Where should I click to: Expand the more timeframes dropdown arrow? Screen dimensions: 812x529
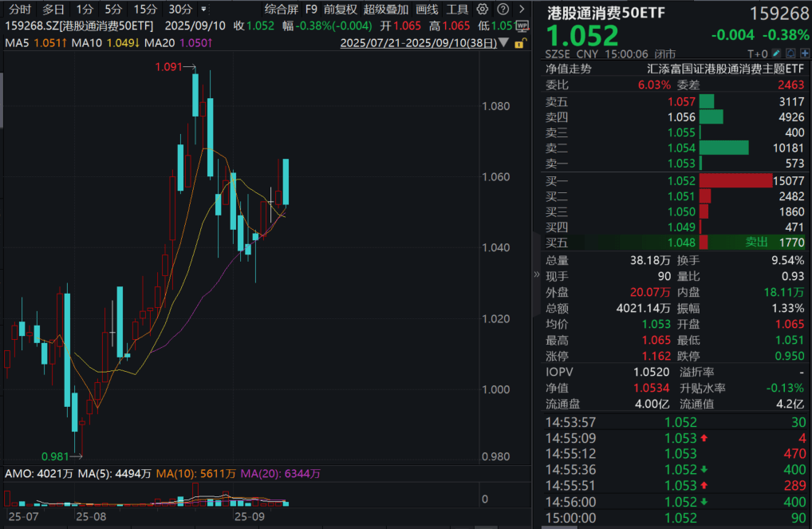coord(206,10)
